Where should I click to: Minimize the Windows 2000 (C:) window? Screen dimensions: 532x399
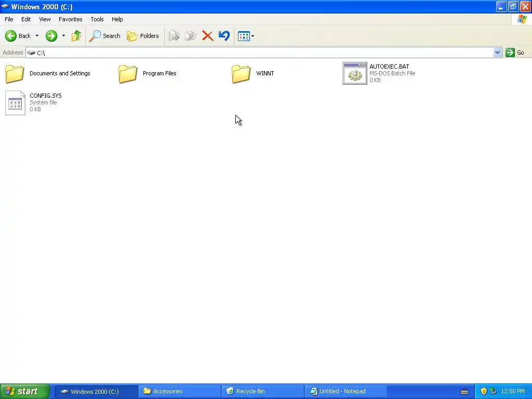click(501, 6)
